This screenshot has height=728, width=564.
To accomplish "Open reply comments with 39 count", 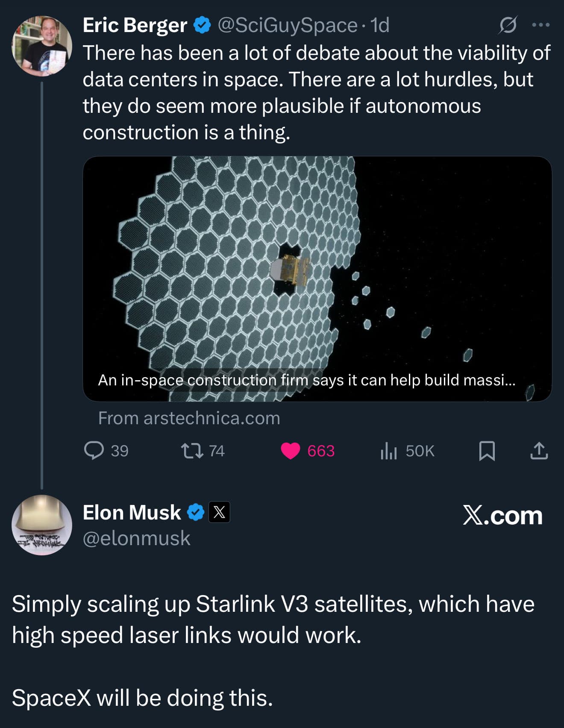I will pos(94,451).
